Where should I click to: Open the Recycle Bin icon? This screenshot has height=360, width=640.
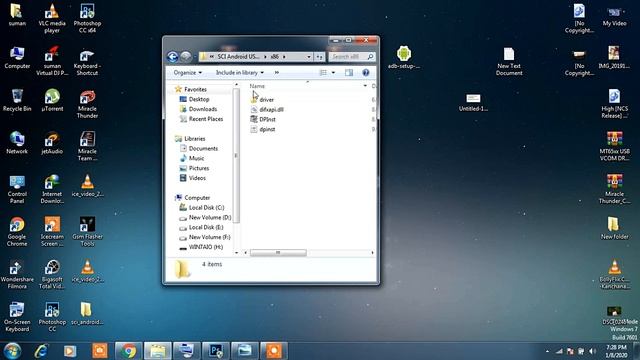tap(17, 100)
